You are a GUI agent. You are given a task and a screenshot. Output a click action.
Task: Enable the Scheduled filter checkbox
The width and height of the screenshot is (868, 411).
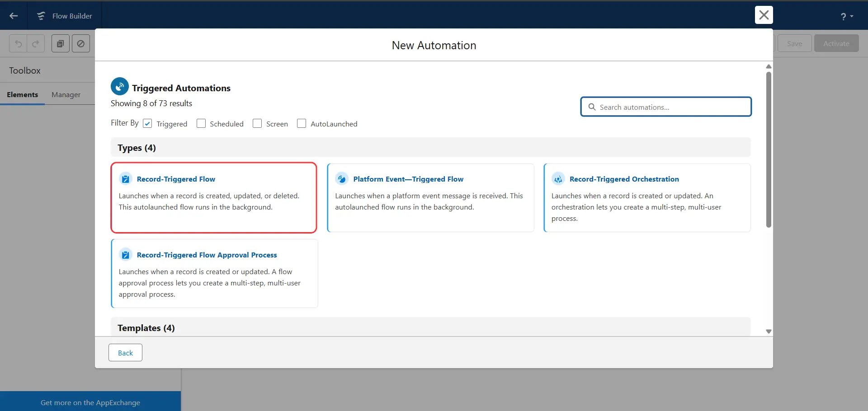(201, 123)
